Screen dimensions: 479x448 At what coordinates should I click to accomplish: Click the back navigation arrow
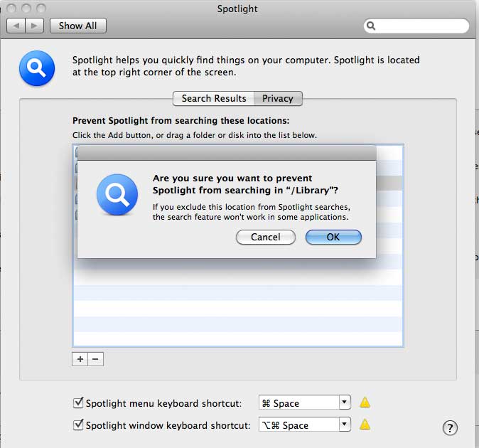[x=16, y=26]
